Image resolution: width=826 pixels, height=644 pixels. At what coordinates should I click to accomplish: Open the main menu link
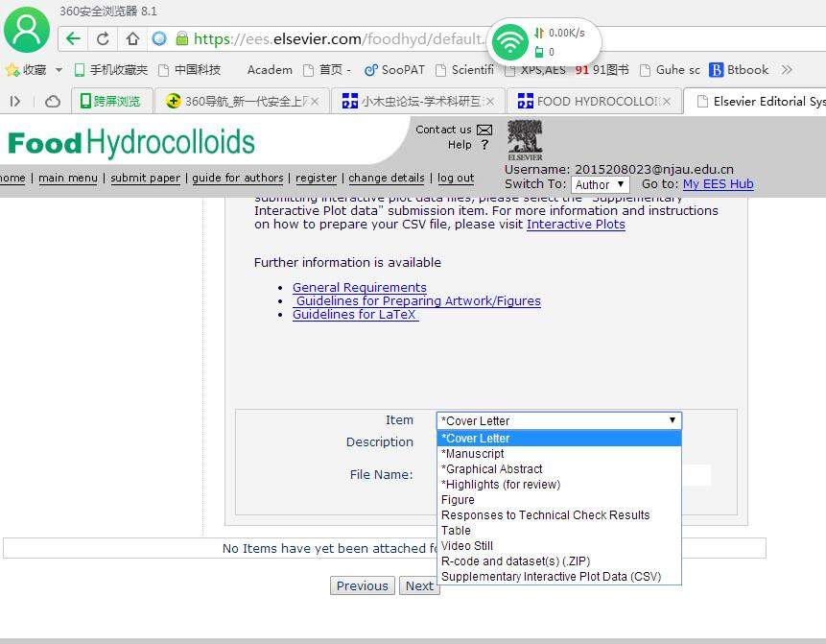pyautogui.click(x=68, y=179)
